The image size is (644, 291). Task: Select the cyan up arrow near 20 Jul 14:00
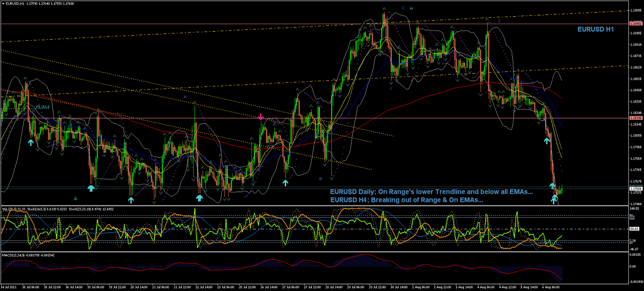(131, 199)
